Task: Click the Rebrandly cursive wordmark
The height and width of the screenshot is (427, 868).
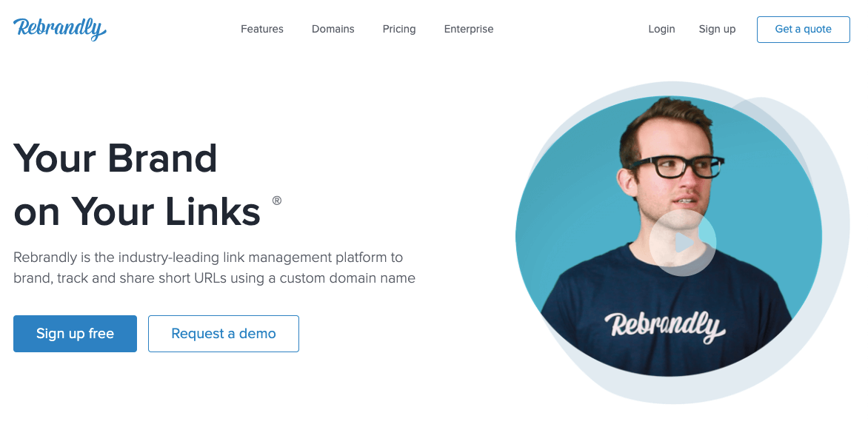Action: point(59,29)
